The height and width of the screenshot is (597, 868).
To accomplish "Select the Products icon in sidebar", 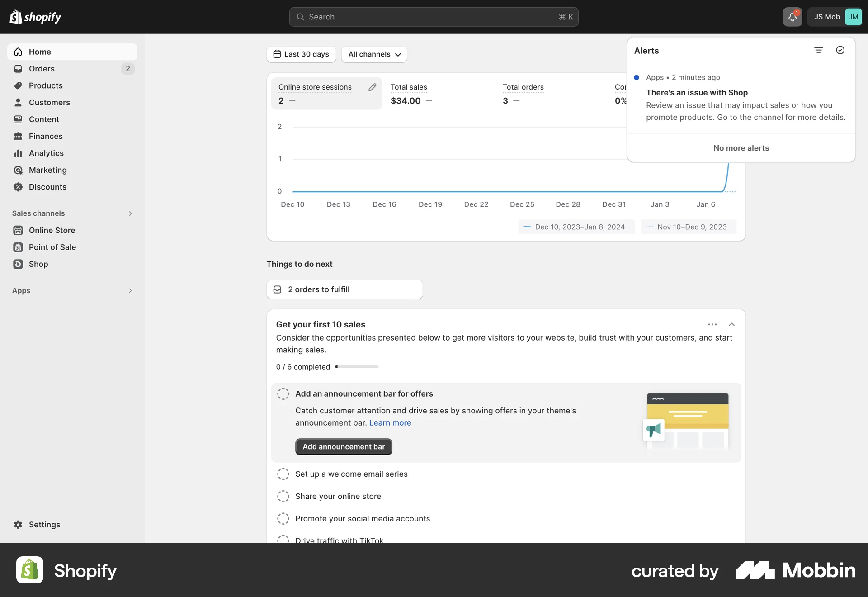I will tap(18, 85).
